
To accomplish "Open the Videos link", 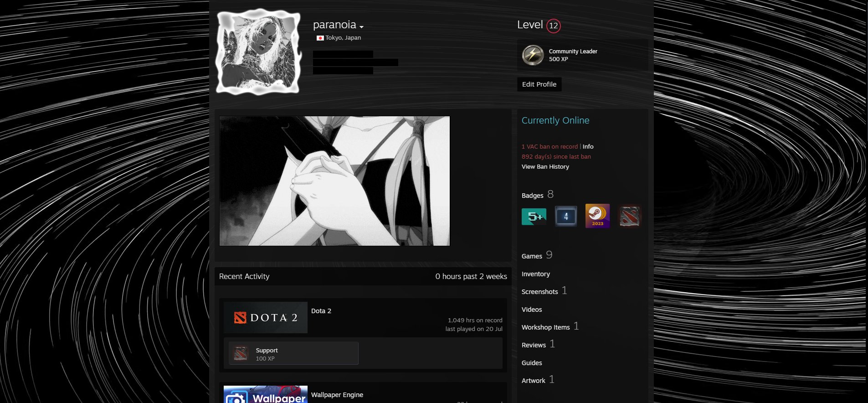I will point(531,310).
